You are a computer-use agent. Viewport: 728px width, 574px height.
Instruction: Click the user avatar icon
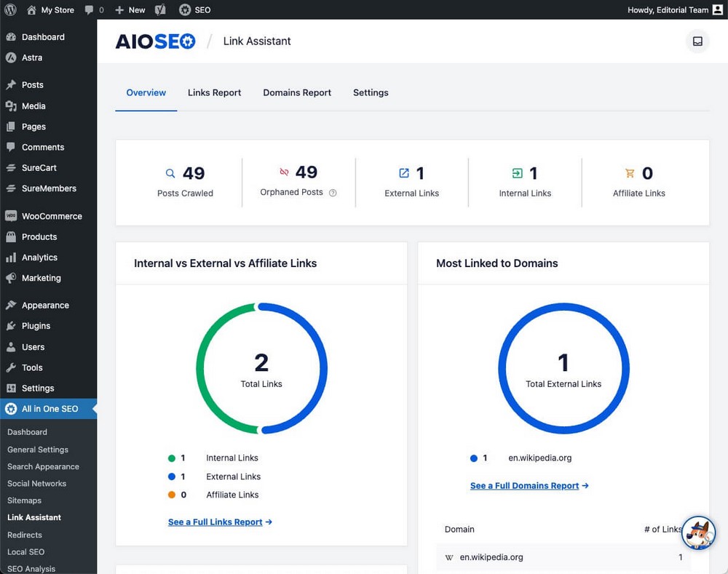click(718, 9)
